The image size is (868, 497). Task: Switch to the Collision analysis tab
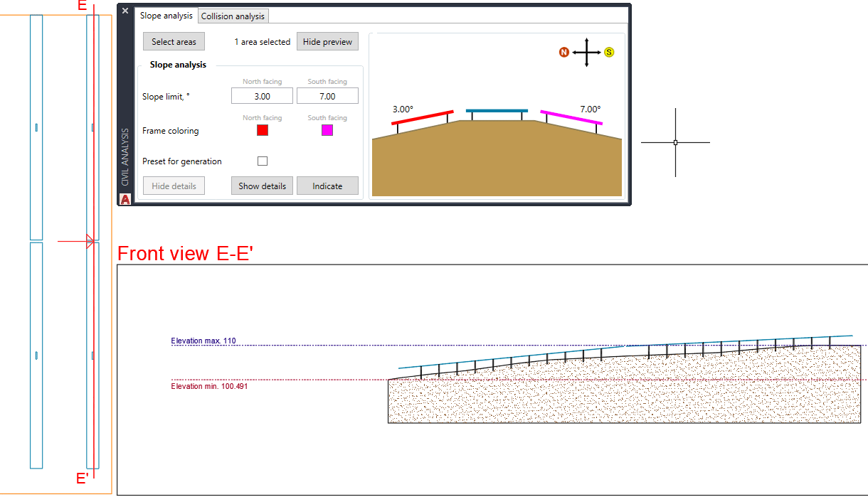[x=233, y=16]
